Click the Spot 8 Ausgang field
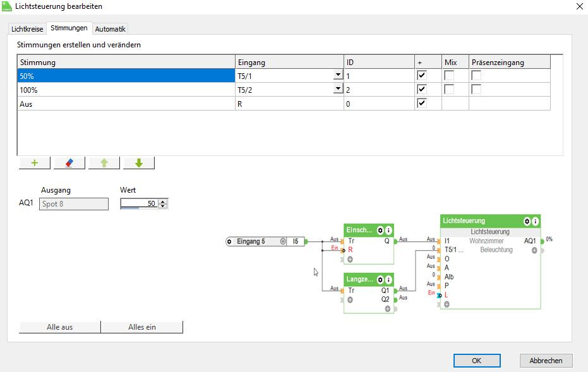The height and width of the screenshot is (372, 588). [x=74, y=204]
